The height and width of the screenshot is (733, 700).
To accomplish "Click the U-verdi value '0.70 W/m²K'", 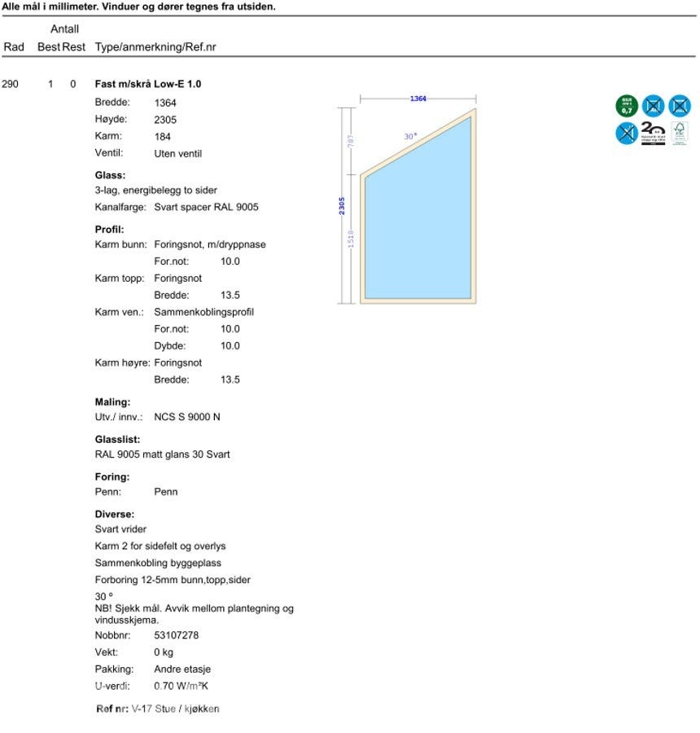I will (181, 687).
